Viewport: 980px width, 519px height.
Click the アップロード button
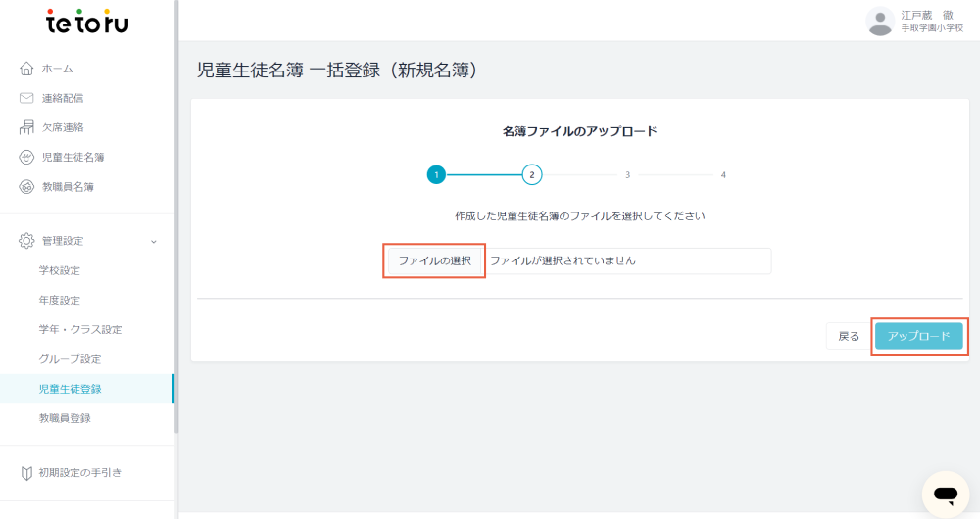click(919, 336)
